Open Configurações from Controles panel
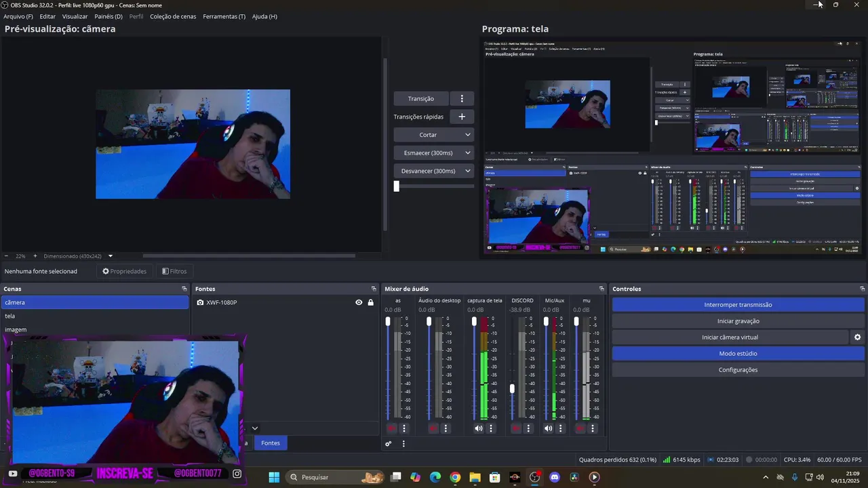 pyautogui.click(x=738, y=369)
